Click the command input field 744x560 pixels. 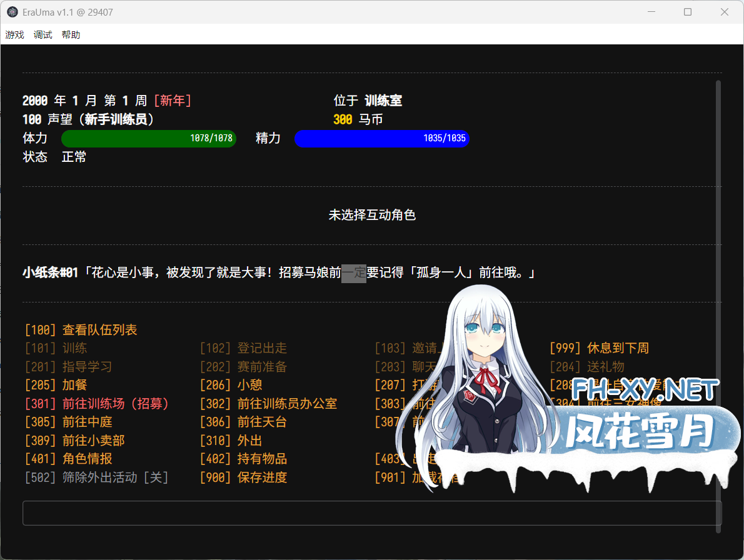(x=372, y=513)
